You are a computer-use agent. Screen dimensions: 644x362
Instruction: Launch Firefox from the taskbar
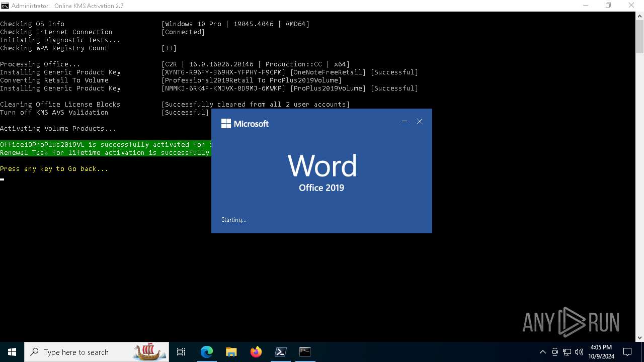click(256, 352)
